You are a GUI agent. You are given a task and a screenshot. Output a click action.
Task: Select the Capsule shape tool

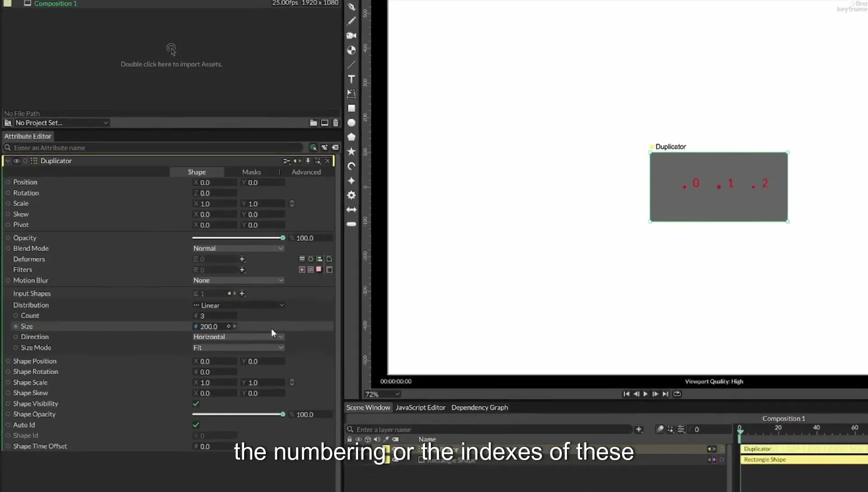(x=351, y=224)
